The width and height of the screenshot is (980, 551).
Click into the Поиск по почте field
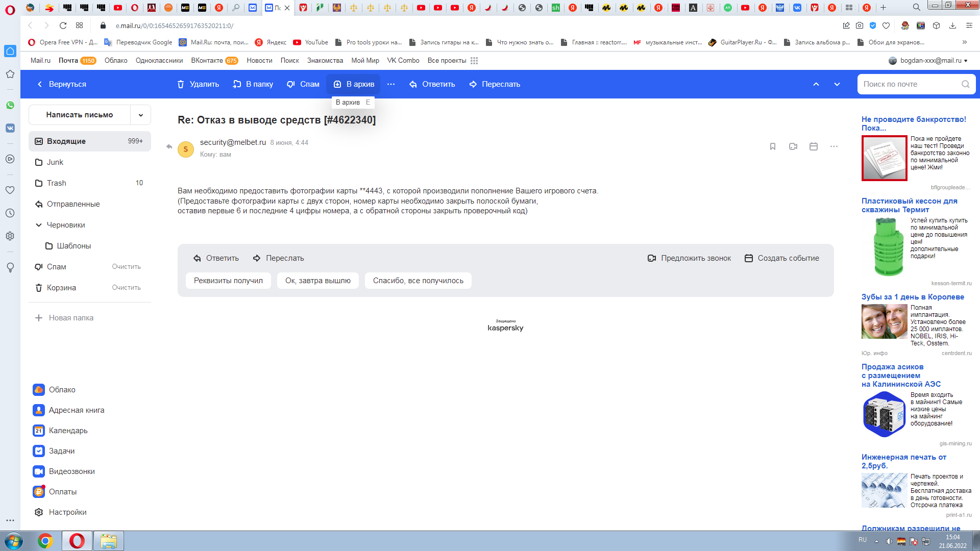(909, 84)
